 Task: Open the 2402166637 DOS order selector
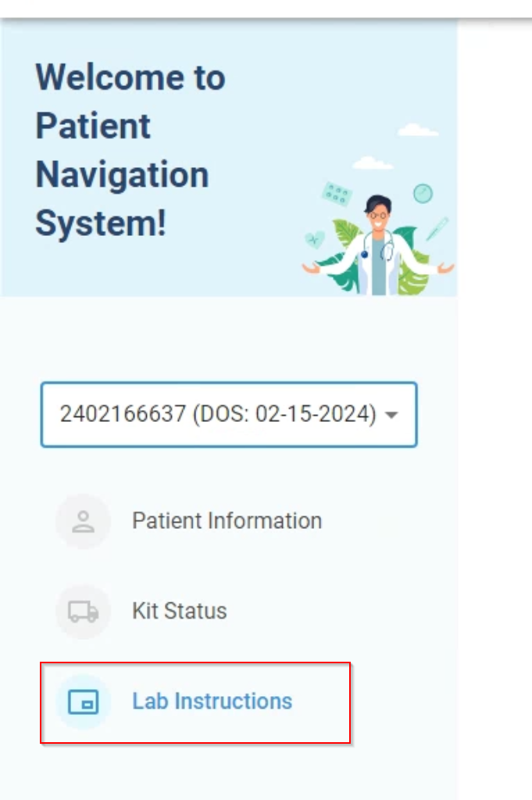[x=229, y=414]
